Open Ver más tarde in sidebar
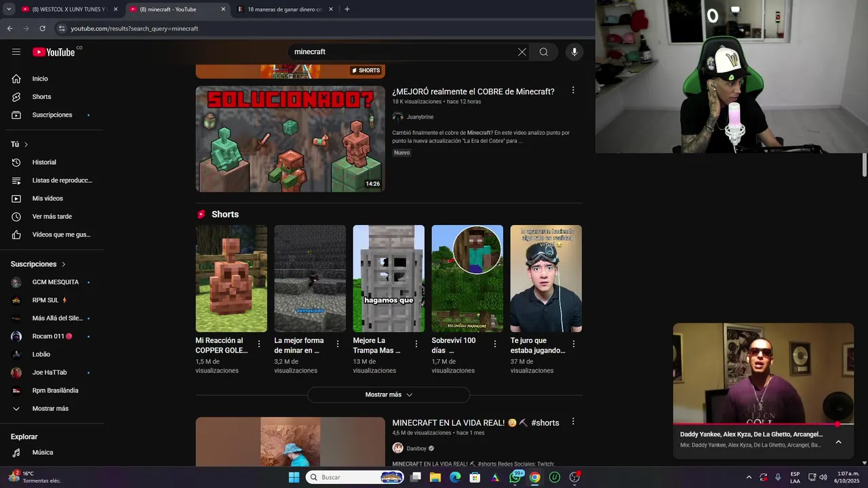Viewport: 868px width, 488px height. click(52, 216)
